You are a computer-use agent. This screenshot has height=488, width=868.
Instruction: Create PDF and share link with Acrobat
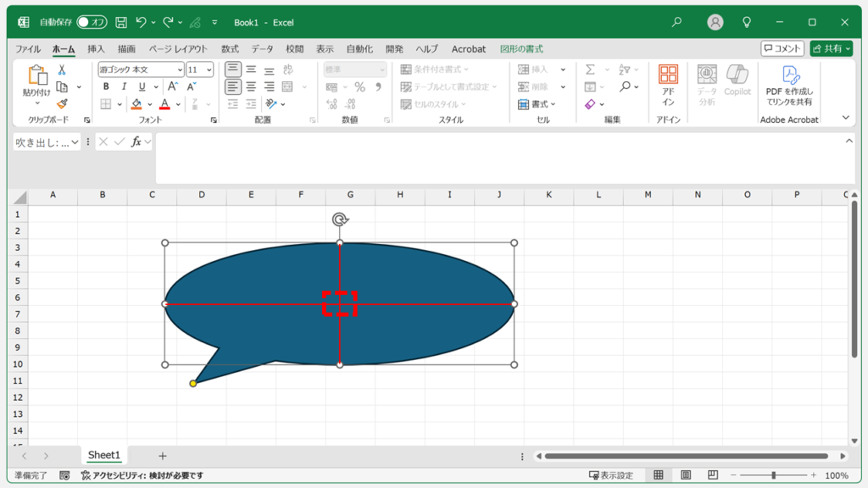click(789, 86)
